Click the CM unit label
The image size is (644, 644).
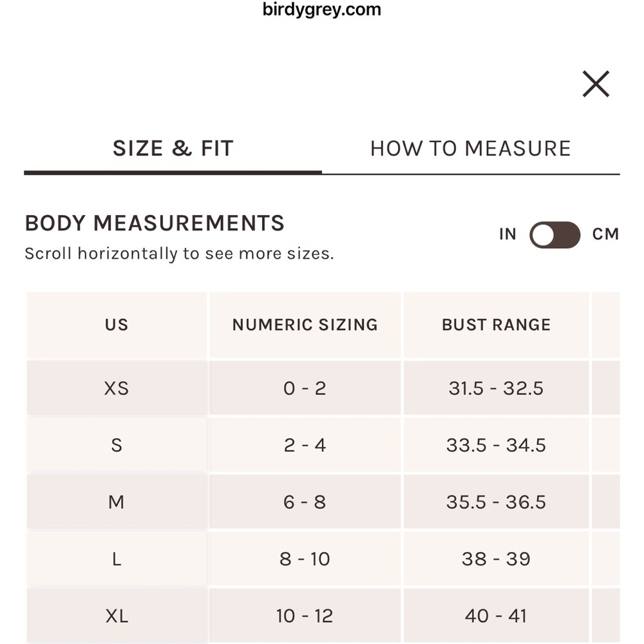tap(605, 234)
